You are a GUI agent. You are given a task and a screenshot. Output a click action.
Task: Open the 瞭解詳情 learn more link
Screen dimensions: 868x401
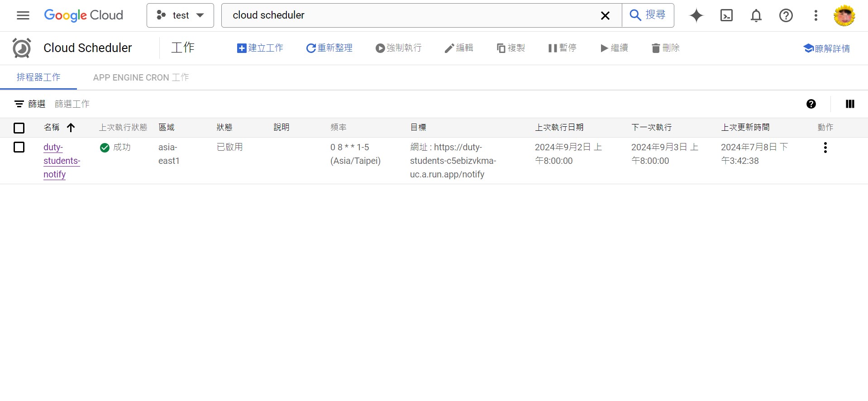coord(826,48)
